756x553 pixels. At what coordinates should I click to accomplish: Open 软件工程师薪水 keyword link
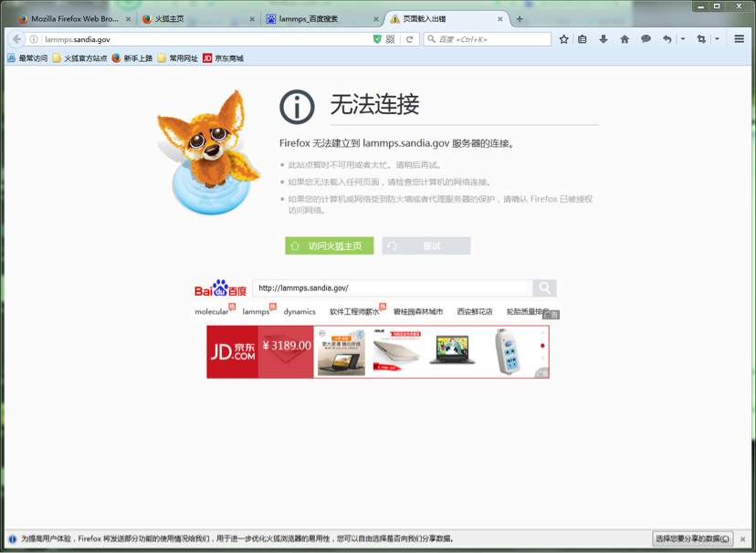coord(354,312)
